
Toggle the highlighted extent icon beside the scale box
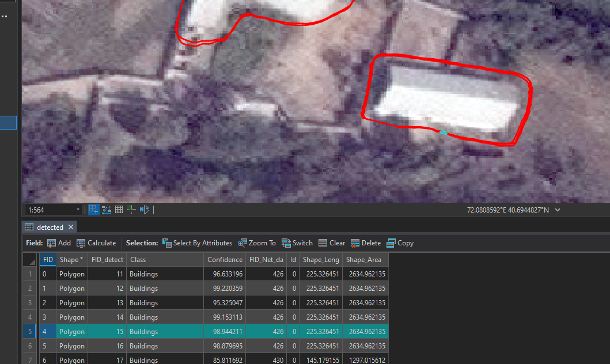93,209
